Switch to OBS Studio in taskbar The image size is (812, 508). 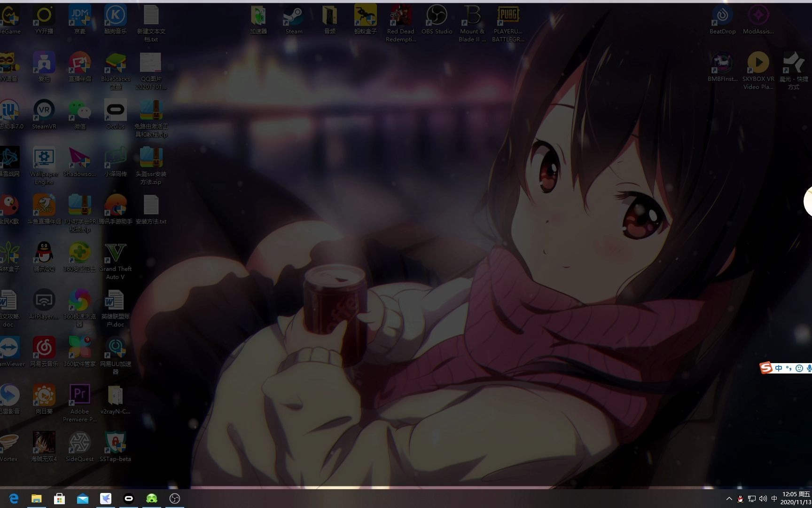coord(175,499)
